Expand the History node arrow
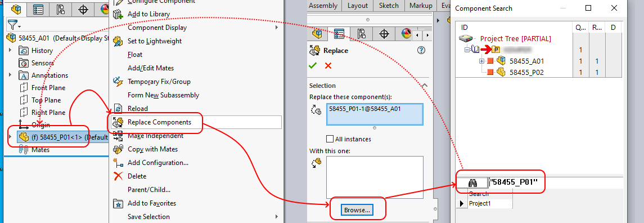The height and width of the screenshot is (223, 644). (x=11, y=51)
